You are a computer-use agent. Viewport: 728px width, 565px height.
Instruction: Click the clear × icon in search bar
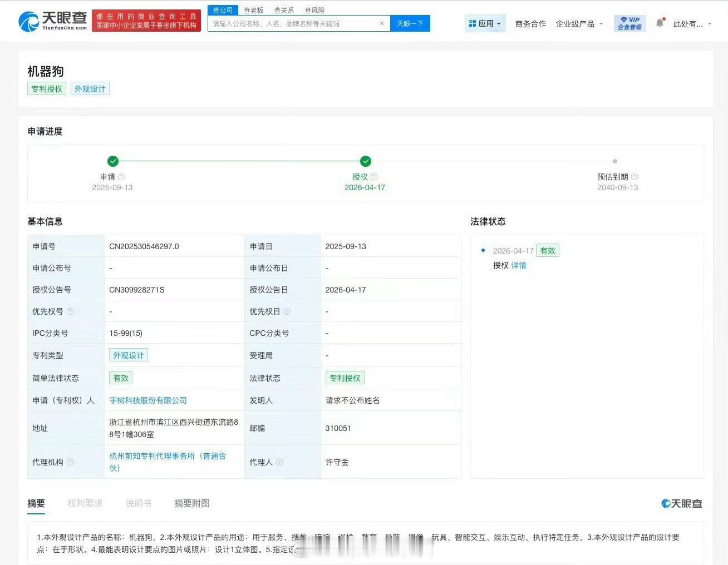coord(382,23)
